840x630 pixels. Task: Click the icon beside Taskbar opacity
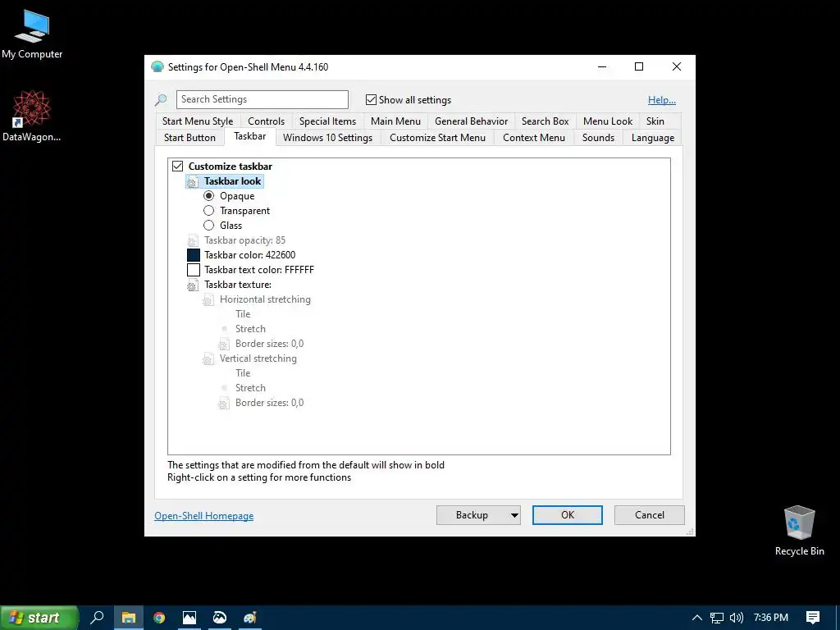[193, 240]
